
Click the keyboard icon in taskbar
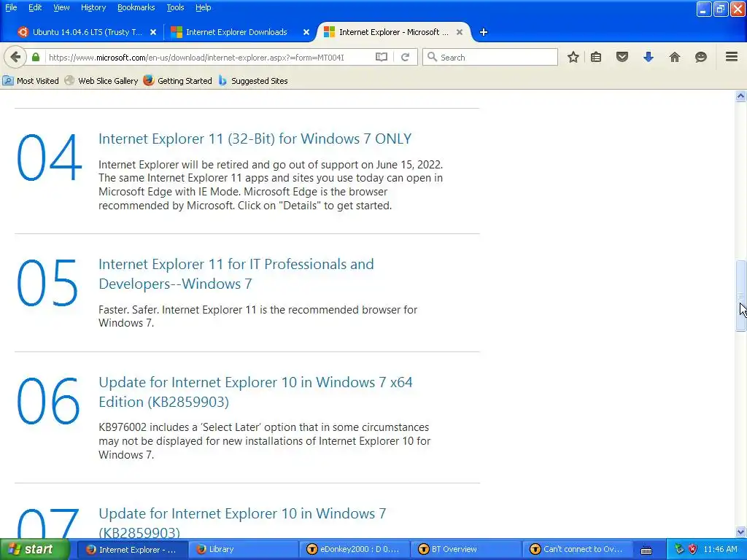[646, 550]
